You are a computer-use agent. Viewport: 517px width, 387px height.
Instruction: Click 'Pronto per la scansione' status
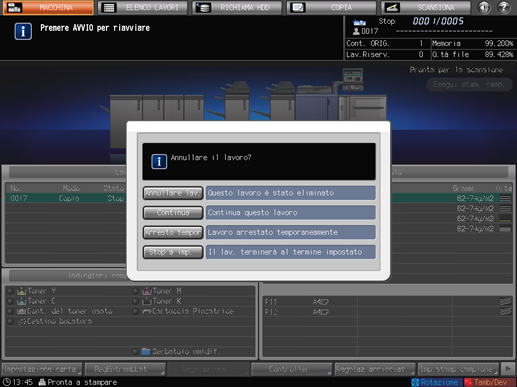click(456, 70)
